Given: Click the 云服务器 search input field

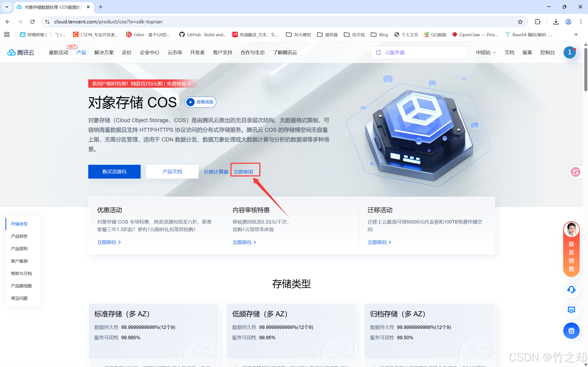Looking at the screenshot, I should pos(419,52).
